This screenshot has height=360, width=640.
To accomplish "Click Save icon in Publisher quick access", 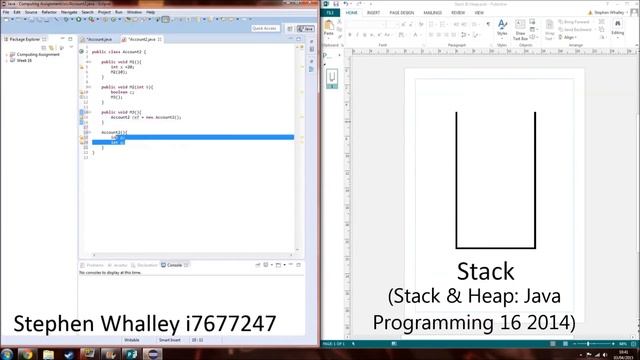I will click(336, 4).
